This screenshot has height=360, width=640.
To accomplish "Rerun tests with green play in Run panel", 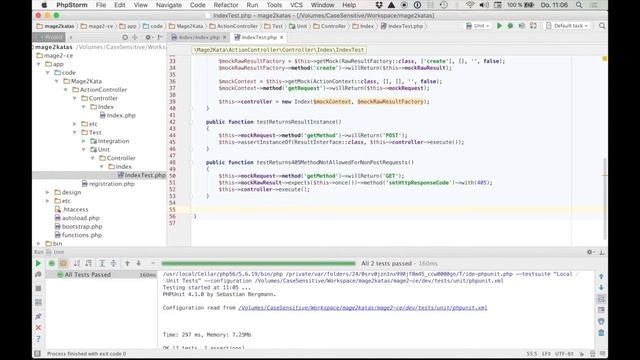I will (x=38, y=263).
